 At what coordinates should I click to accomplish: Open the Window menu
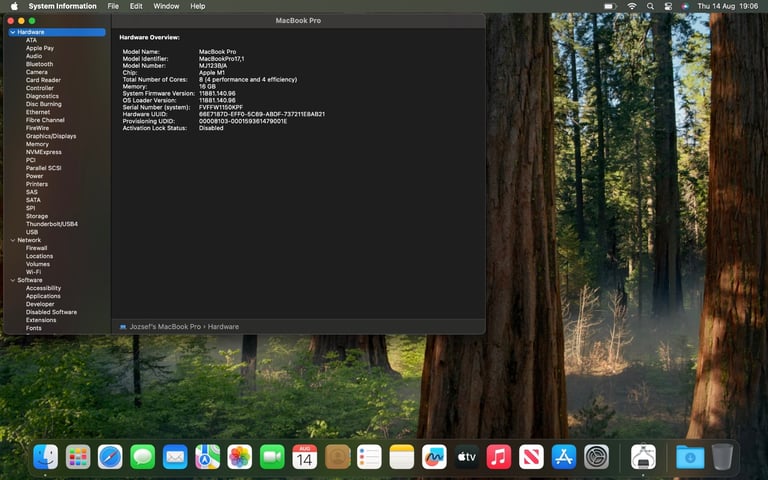166,6
